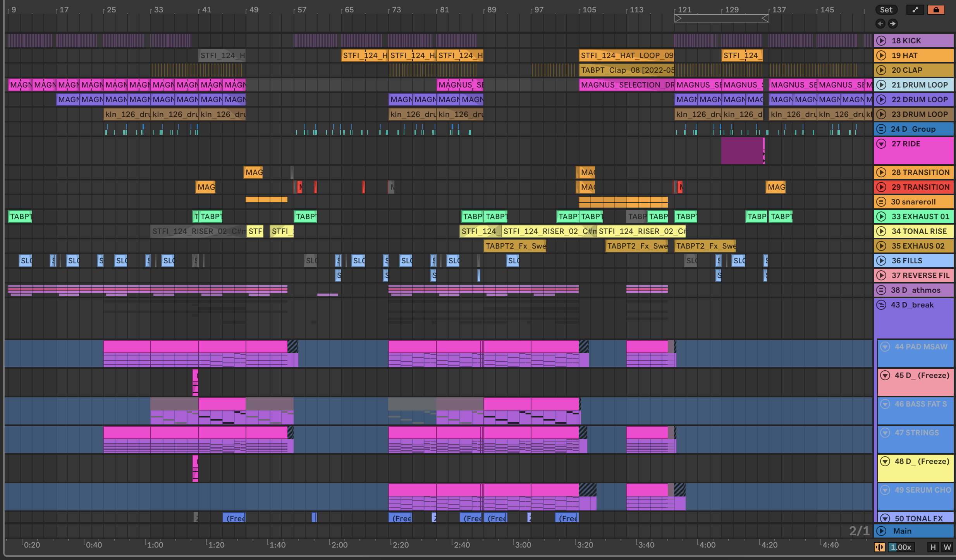Collapse the 50 TONAL FX track
This screenshot has width=956, height=560.
pyautogui.click(x=885, y=518)
